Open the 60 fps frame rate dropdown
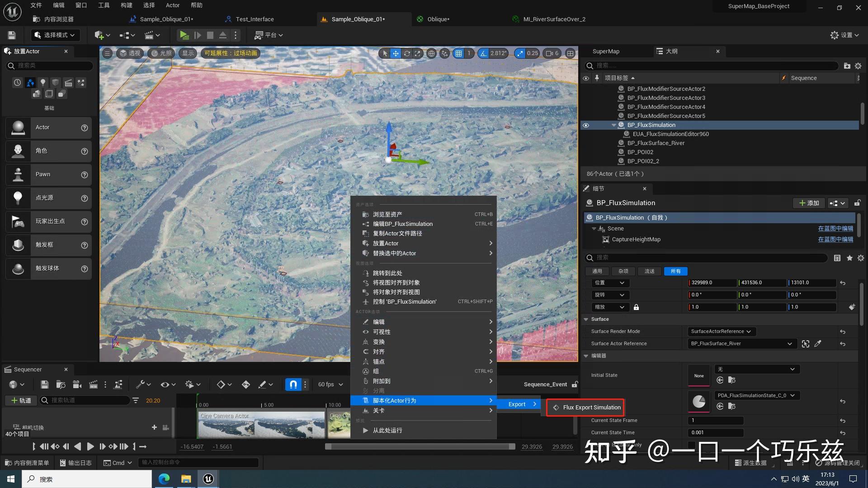The width and height of the screenshot is (868, 488). point(330,385)
